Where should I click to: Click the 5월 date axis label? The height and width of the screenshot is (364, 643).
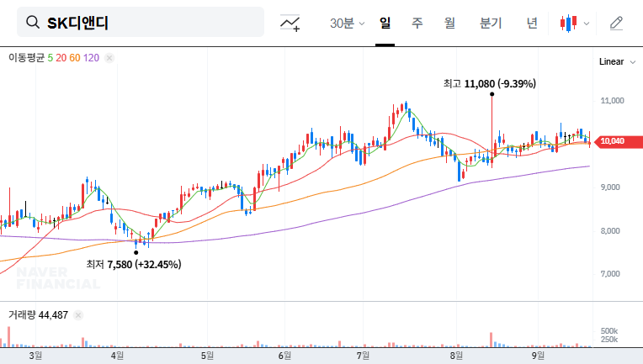click(x=207, y=356)
